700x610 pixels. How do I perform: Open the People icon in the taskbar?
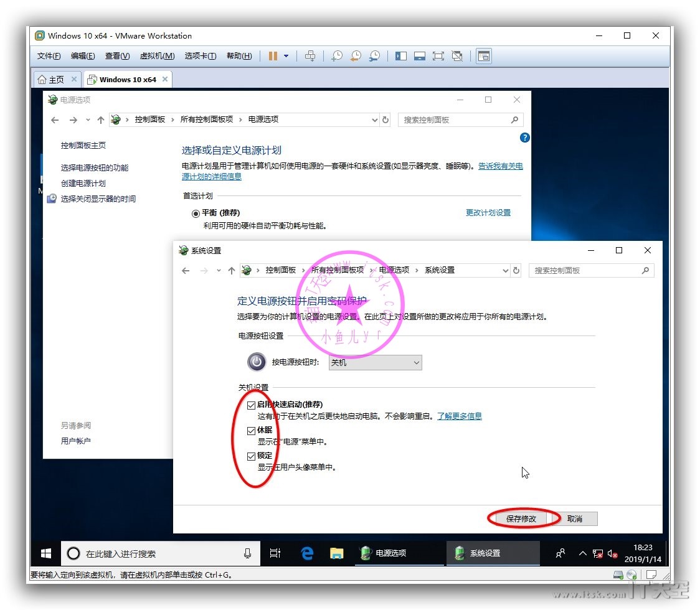click(560, 553)
